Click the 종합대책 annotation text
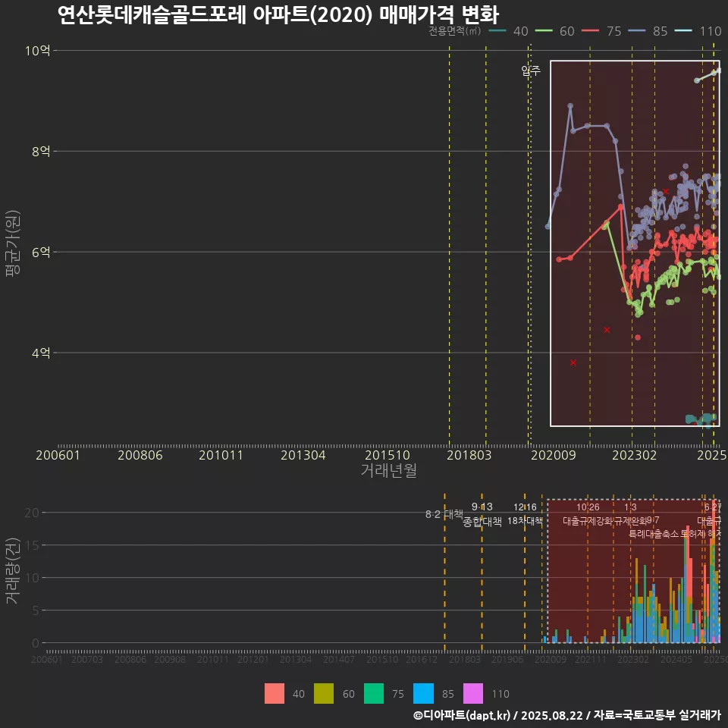 482,522
